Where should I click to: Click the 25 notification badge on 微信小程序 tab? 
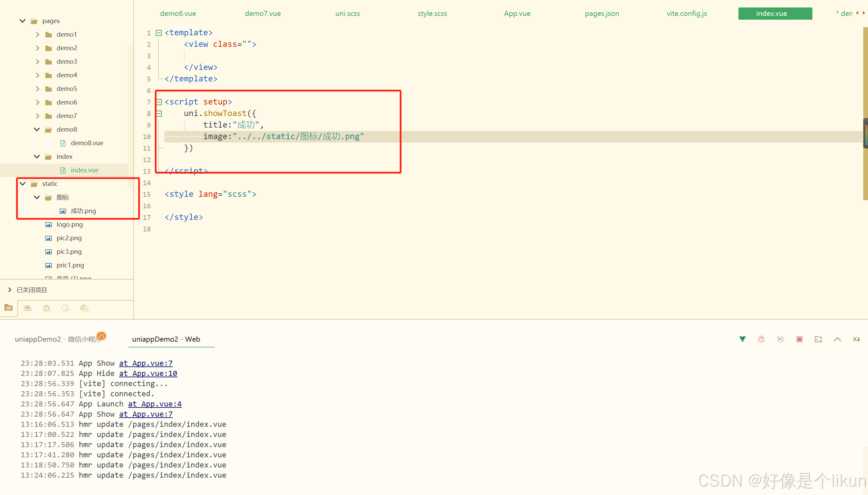101,336
